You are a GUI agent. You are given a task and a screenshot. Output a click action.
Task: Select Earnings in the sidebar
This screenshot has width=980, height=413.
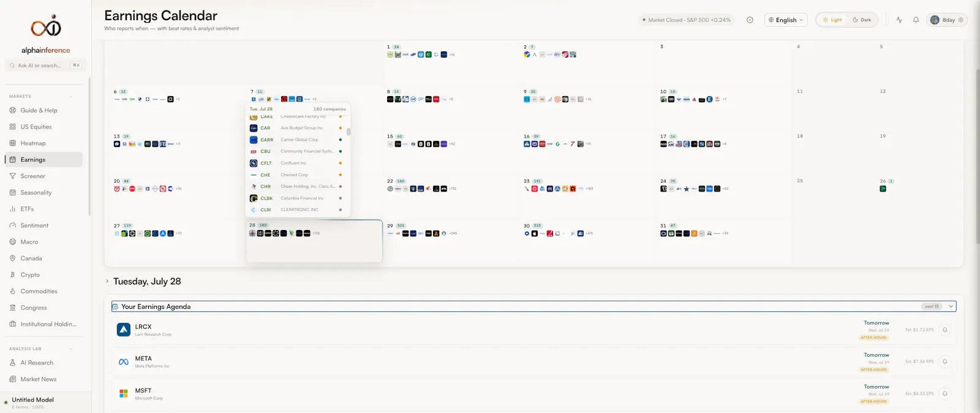[x=43, y=160]
